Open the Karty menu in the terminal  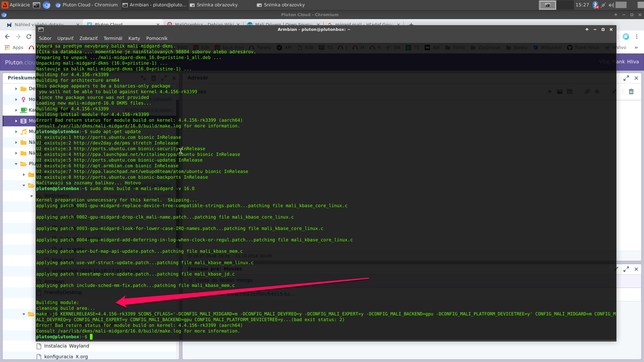(134, 38)
